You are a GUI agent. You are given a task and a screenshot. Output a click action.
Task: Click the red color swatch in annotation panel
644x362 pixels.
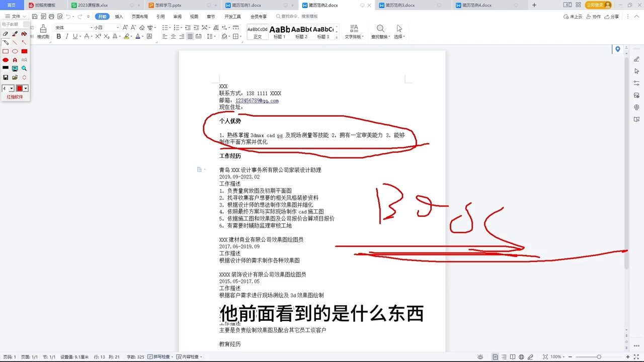coord(20,88)
